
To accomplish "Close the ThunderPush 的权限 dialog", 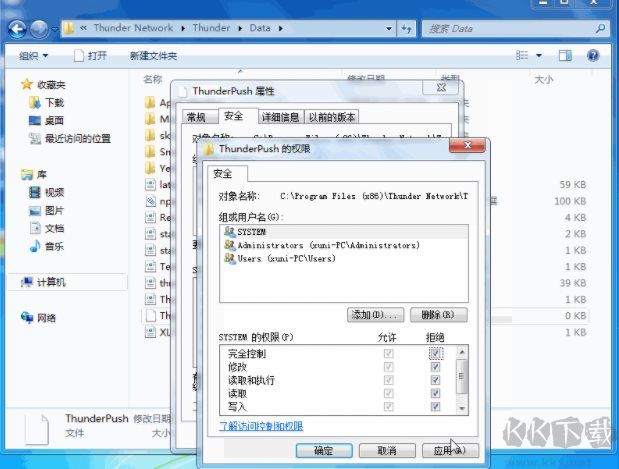I will (x=467, y=145).
